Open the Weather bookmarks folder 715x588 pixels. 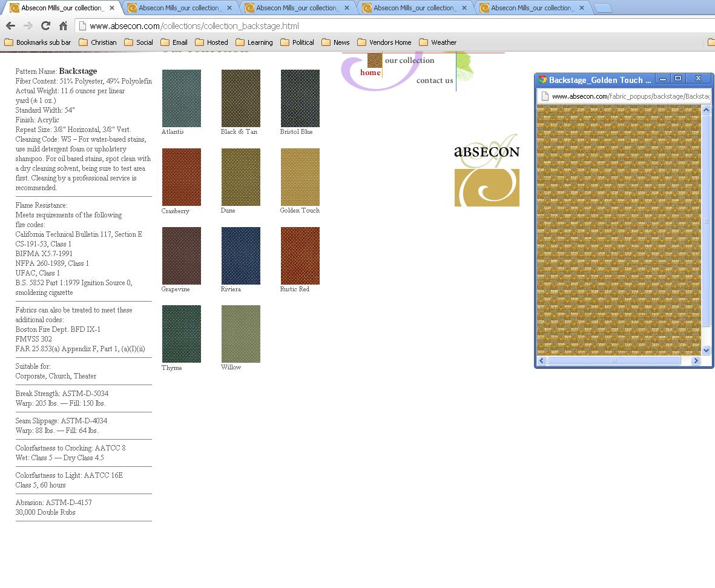(438, 42)
